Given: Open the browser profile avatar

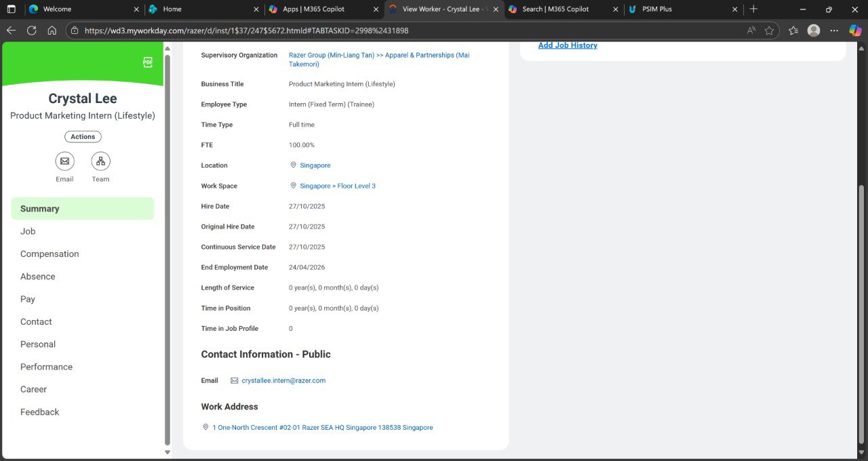Looking at the screenshot, I should (x=814, y=31).
